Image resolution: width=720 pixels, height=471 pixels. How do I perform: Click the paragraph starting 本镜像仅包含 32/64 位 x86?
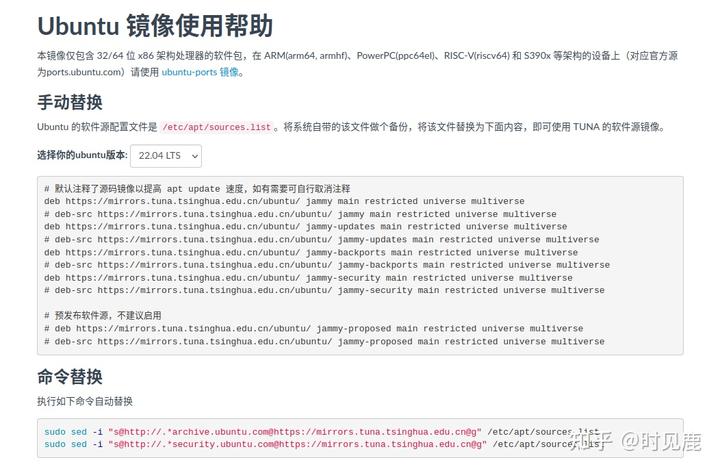(357, 64)
